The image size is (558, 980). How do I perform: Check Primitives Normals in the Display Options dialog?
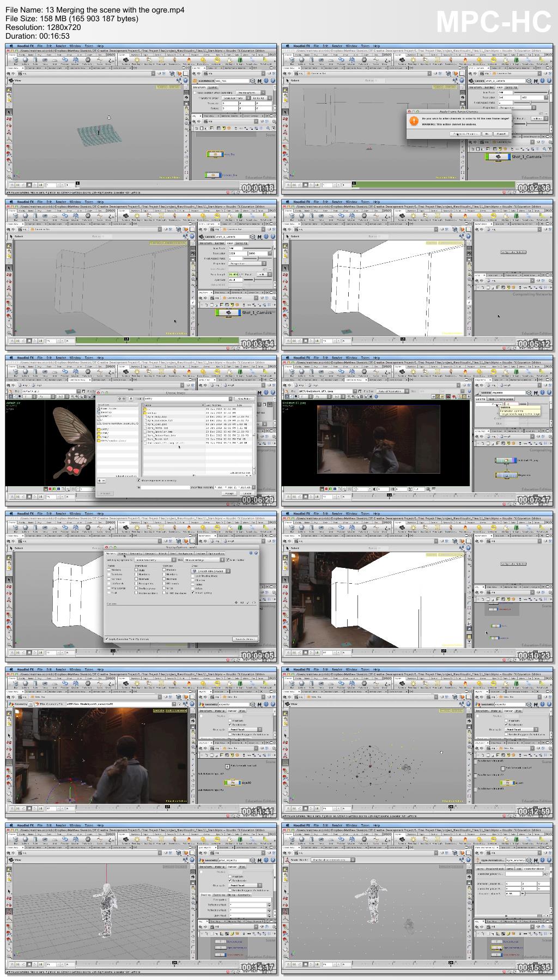tap(136, 579)
